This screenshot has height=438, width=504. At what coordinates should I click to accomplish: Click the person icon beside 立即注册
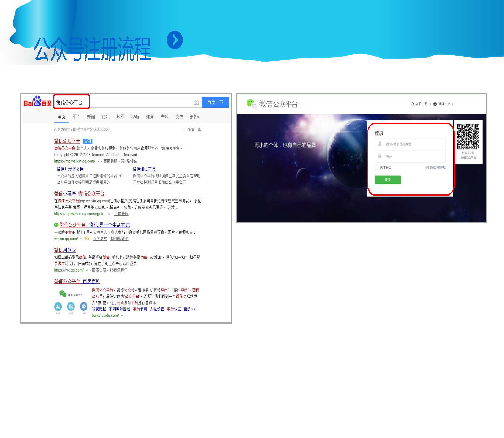tap(413, 104)
